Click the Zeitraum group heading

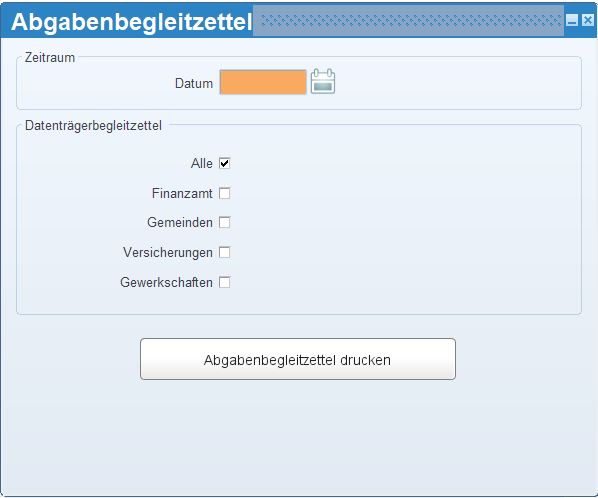pyautogui.click(x=50, y=58)
